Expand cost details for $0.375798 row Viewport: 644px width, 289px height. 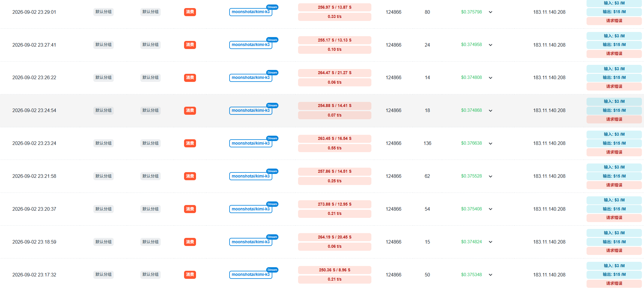(x=490, y=12)
